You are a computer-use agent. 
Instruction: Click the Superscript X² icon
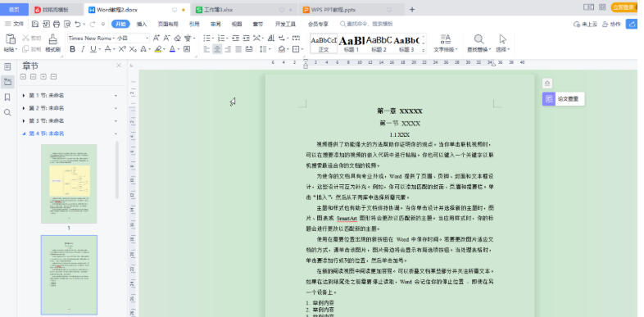122,49
